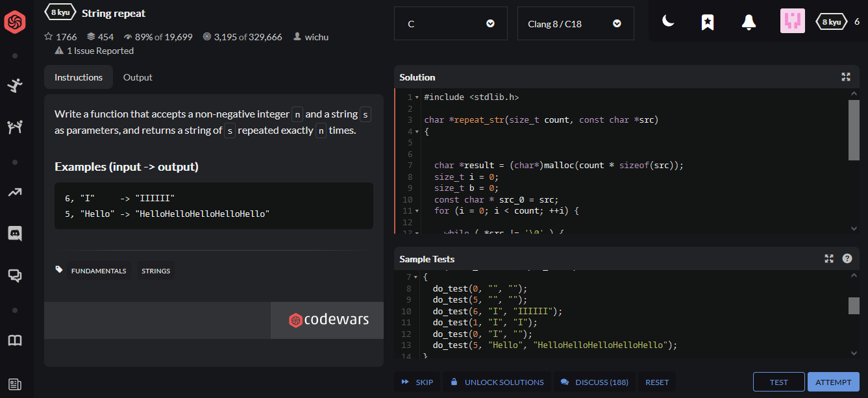Click the Solution editor vertical scrollbar
This screenshot has height=398, width=868.
coord(854,130)
